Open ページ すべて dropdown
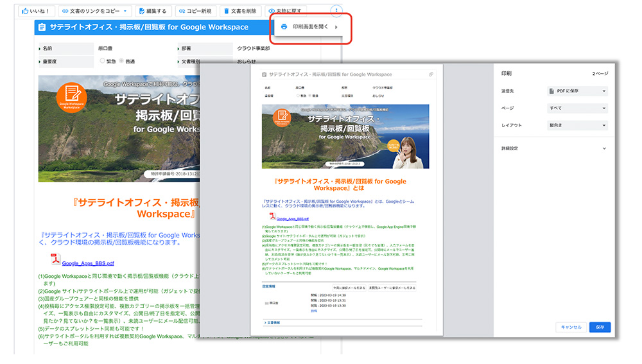The width and height of the screenshot is (642, 364). click(577, 108)
